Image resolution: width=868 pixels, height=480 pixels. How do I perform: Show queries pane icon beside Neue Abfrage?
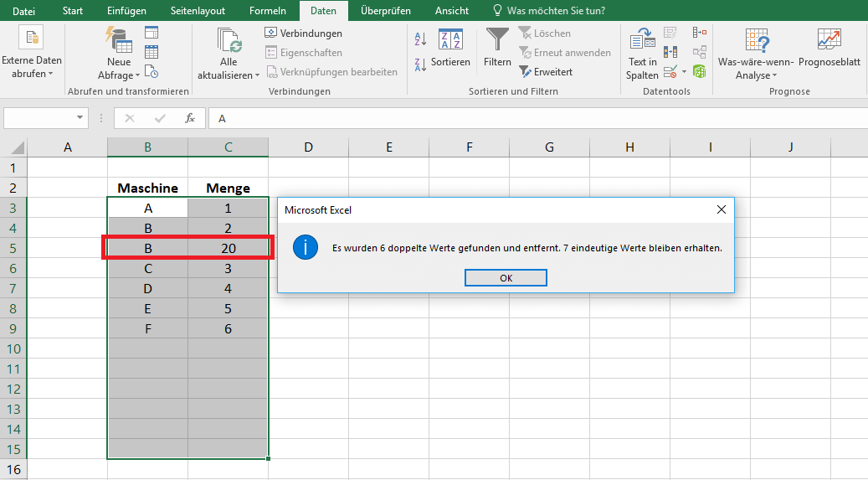pos(152,32)
